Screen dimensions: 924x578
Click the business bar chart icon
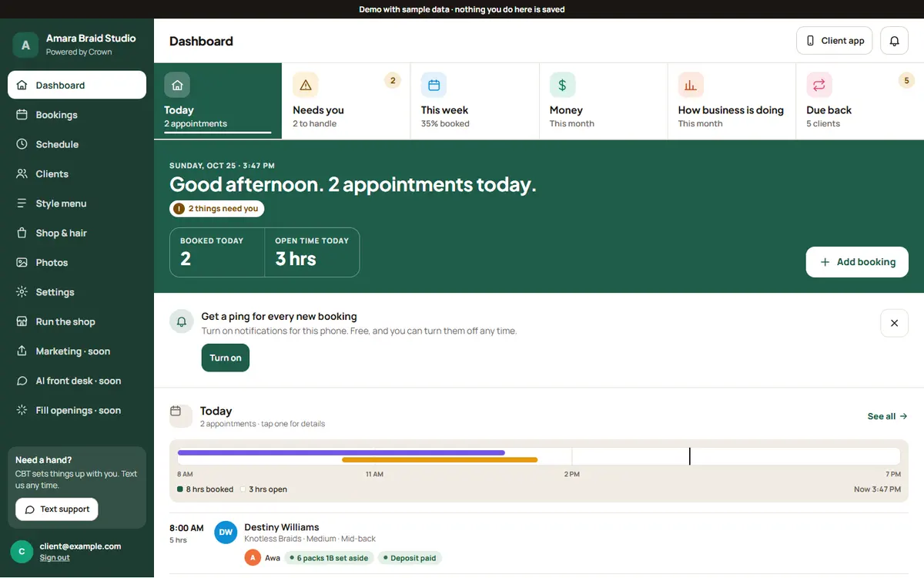pos(691,85)
